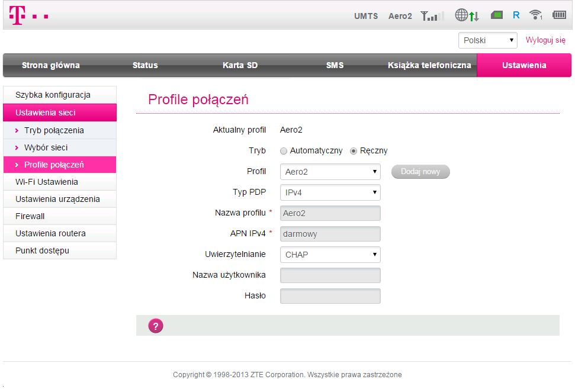Click the globe internet connection icon
This screenshot has height=392, width=575.
coord(467,15)
